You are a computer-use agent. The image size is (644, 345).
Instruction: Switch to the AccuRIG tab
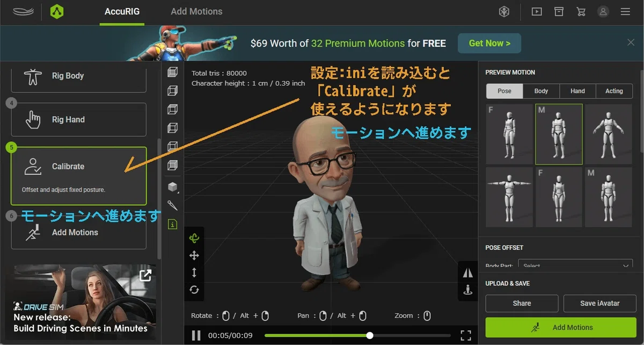click(x=122, y=11)
